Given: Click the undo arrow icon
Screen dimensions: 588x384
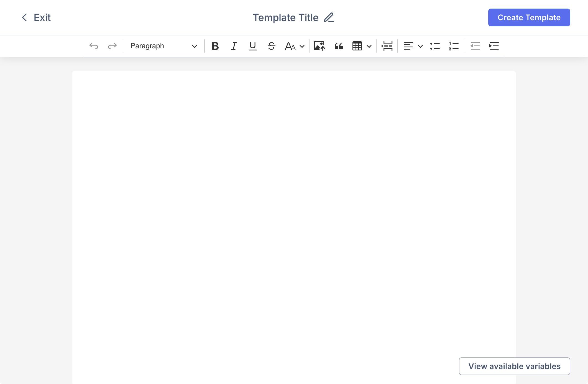Looking at the screenshot, I should [94, 46].
